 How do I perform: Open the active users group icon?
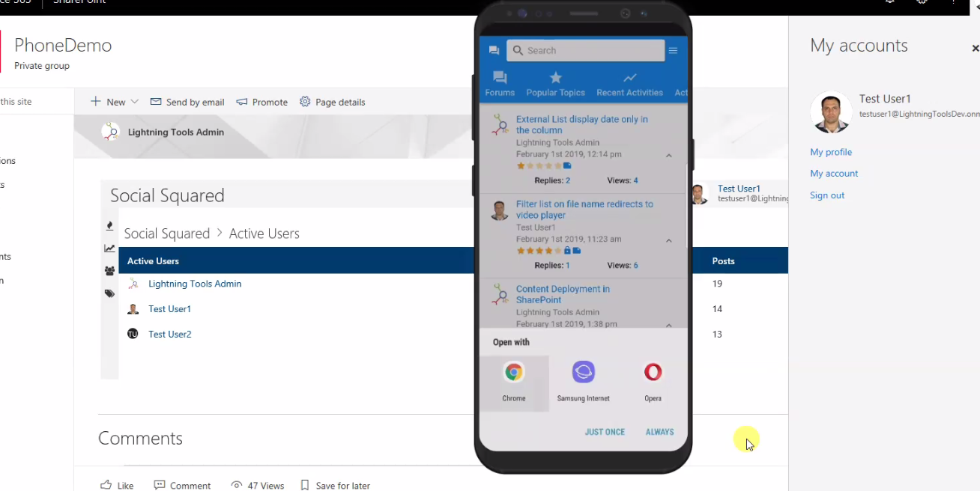coord(109,271)
